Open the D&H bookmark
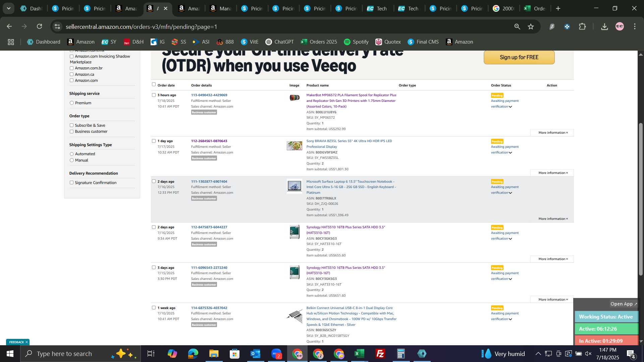The height and width of the screenshot is (362, 644). tap(133, 42)
